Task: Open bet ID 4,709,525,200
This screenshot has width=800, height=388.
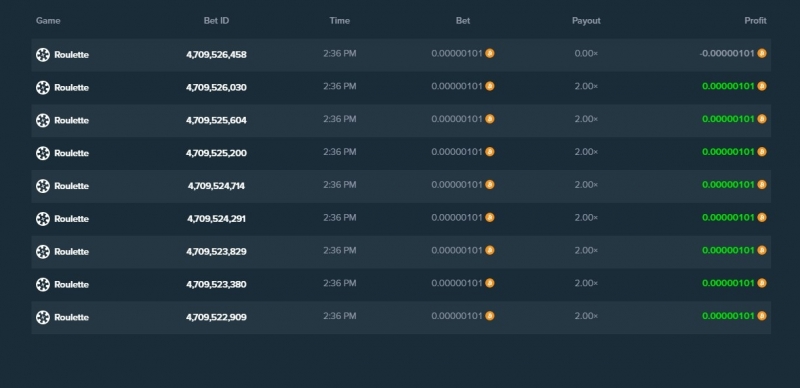Action: point(216,153)
